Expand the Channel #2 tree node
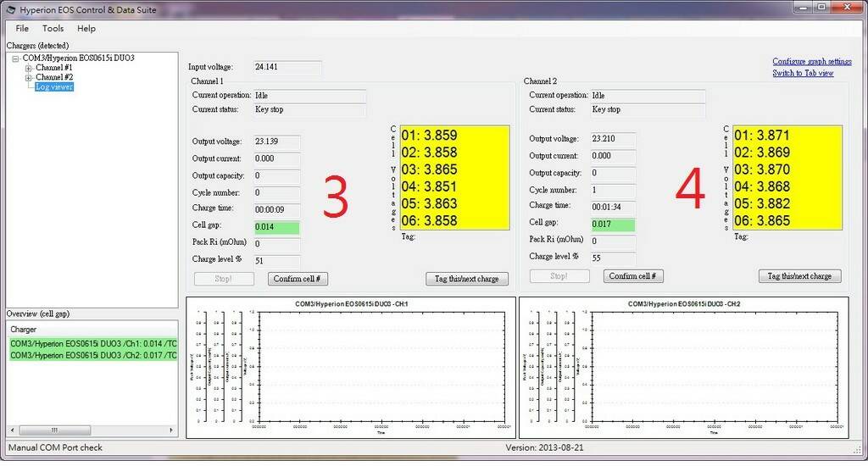Image resolution: width=868 pixels, height=466 pixels. pos(28,78)
